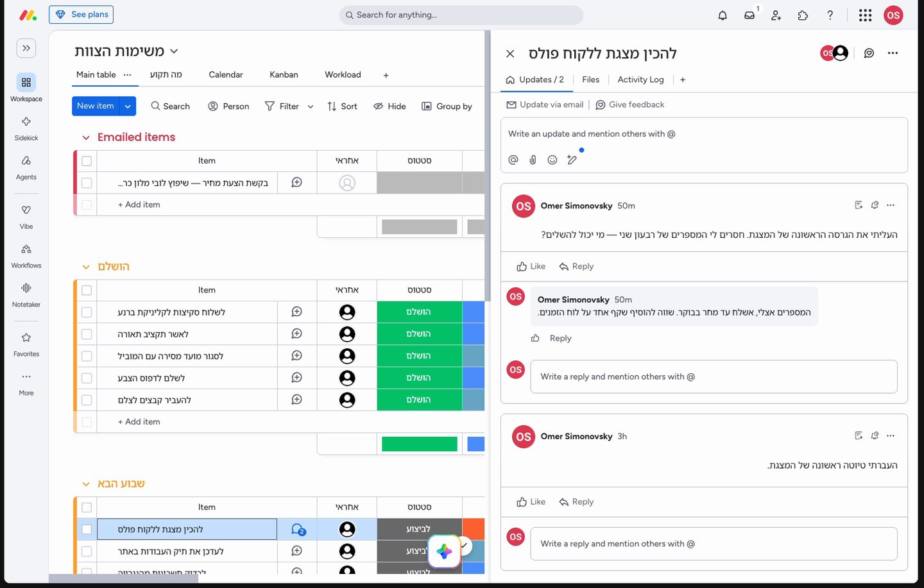Click the floating AI sparkle button
Screen dimensions: 924x588
444,551
